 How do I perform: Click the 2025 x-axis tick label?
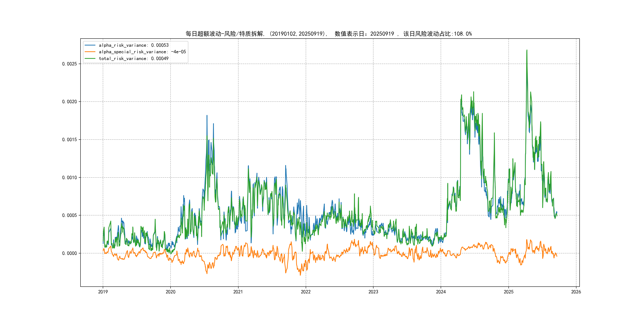(508, 292)
